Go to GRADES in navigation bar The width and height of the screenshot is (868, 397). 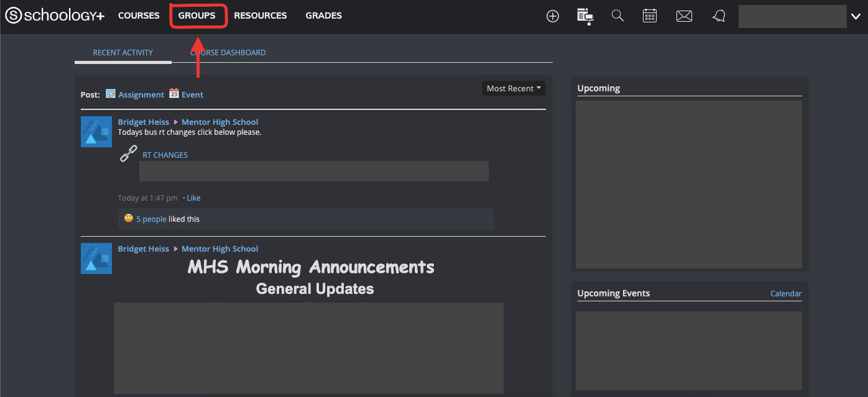[323, 16]
